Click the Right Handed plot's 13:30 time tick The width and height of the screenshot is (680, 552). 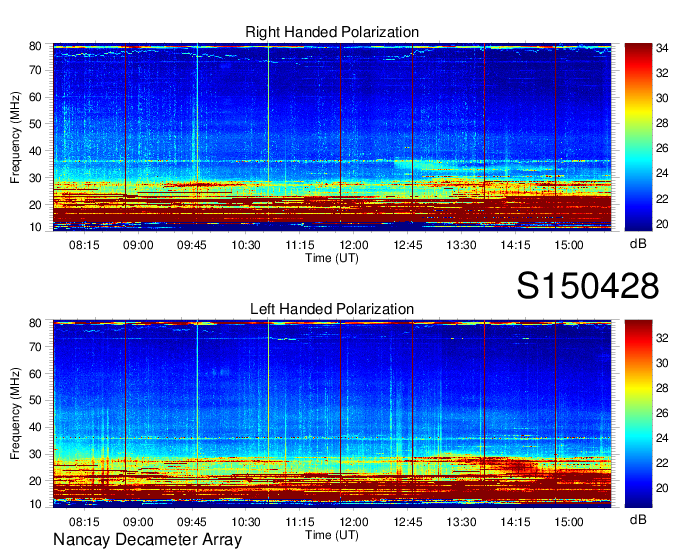coord(461,245)
